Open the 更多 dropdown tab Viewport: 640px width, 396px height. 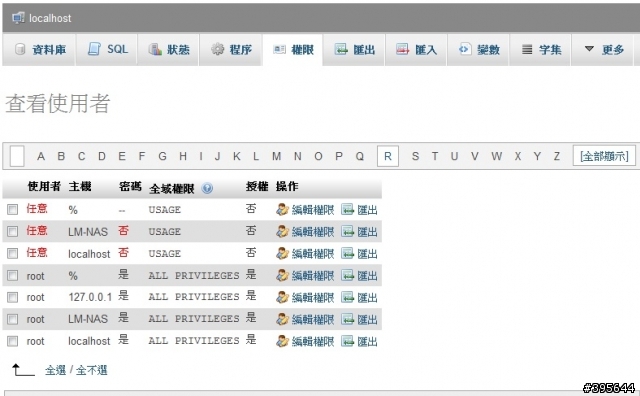click(x=602, y=50)
